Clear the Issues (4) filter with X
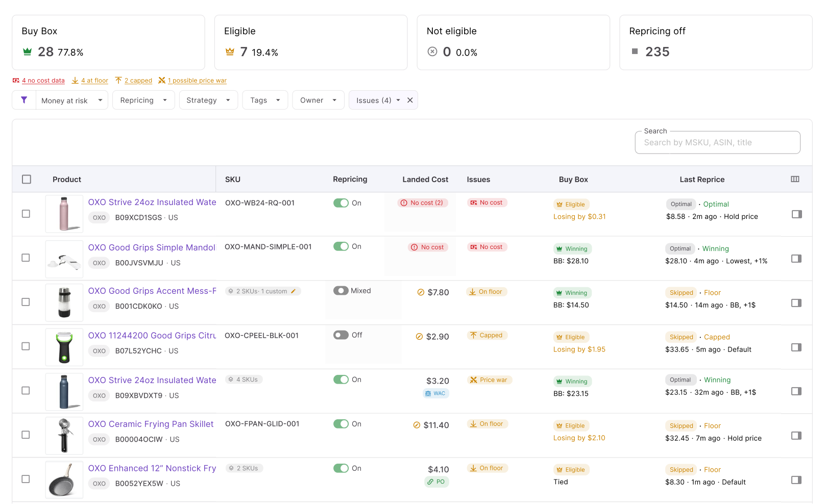 410,100
